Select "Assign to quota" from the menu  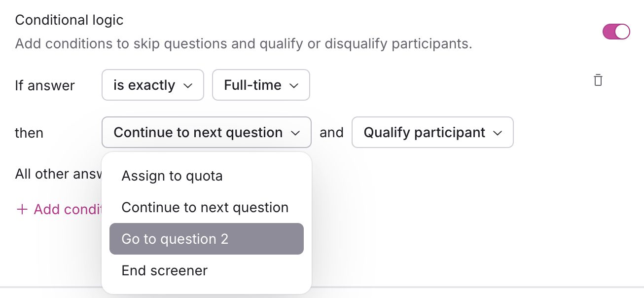click(172, 176)
